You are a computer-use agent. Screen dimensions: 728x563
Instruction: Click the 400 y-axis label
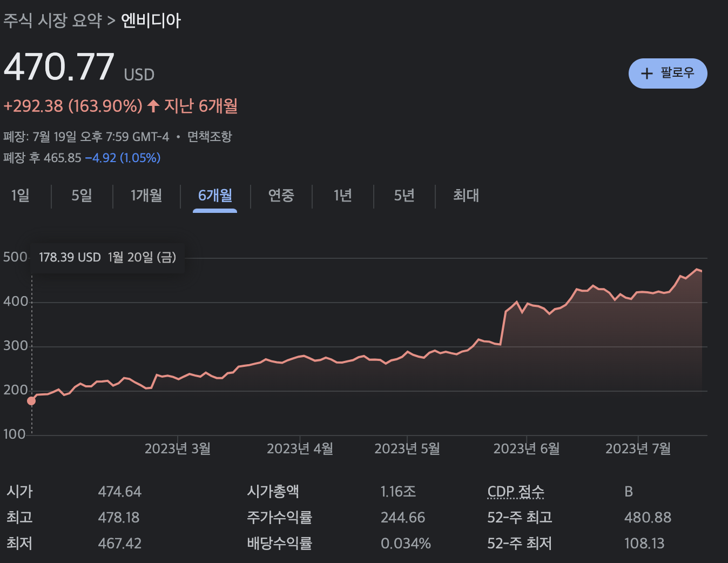click(x=15, y=301)
